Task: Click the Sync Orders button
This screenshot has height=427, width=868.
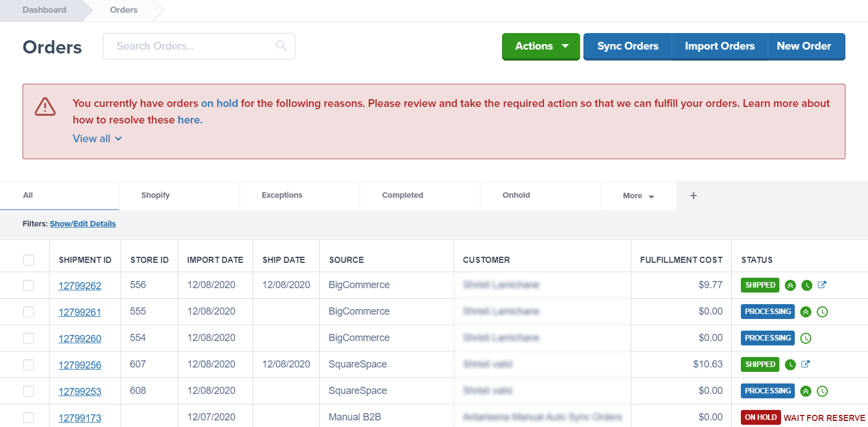Action: click(x=627, y=46)
